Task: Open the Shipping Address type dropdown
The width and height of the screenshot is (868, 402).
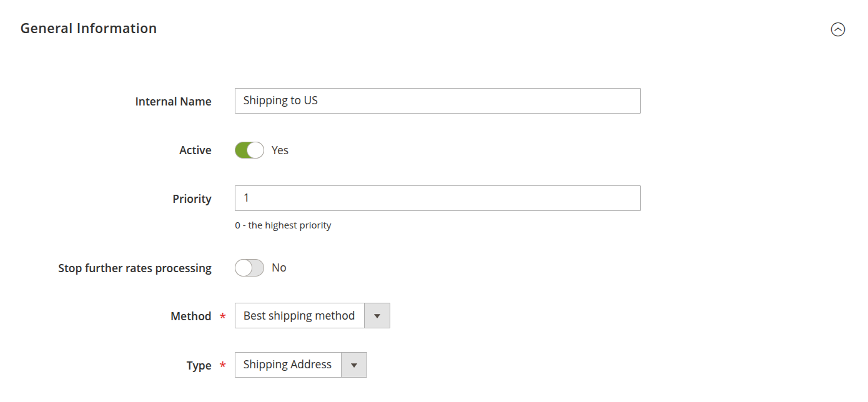Action: [x=288, y=365]
